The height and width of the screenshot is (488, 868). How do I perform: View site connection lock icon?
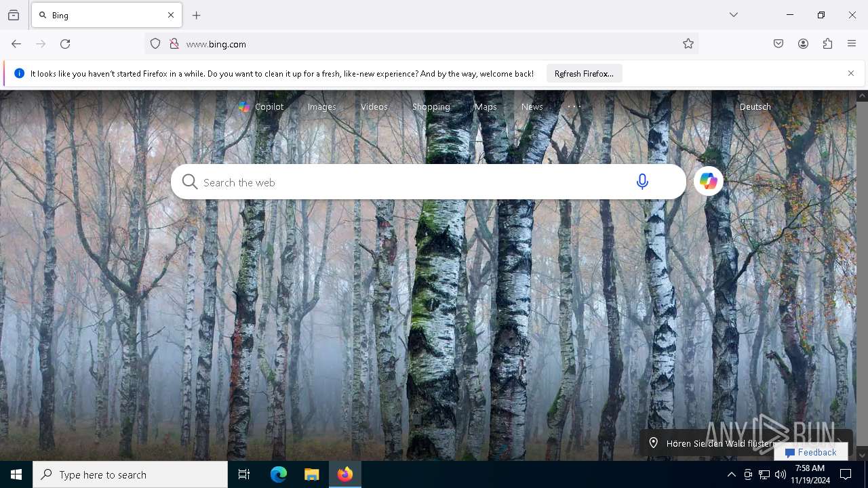174,44
